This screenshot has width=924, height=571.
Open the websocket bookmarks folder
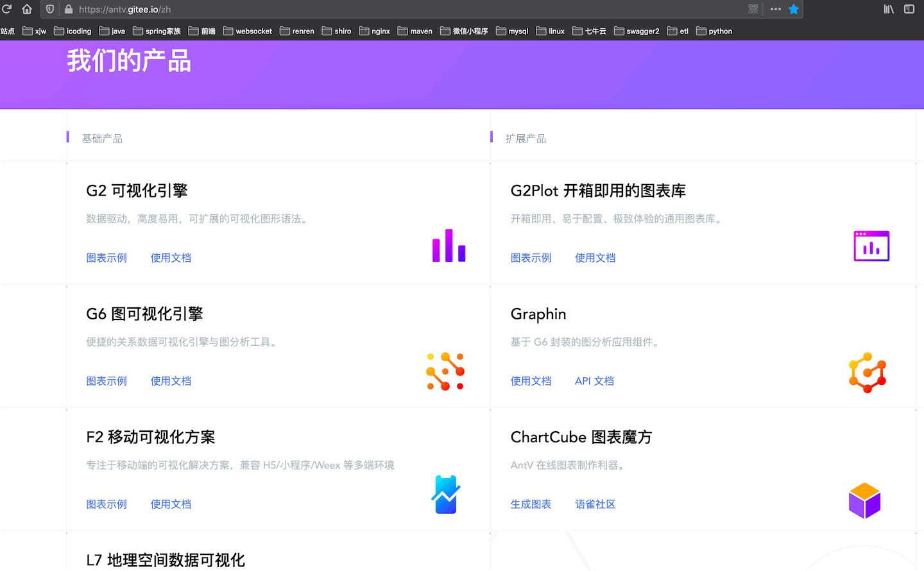tap(248, 31)
